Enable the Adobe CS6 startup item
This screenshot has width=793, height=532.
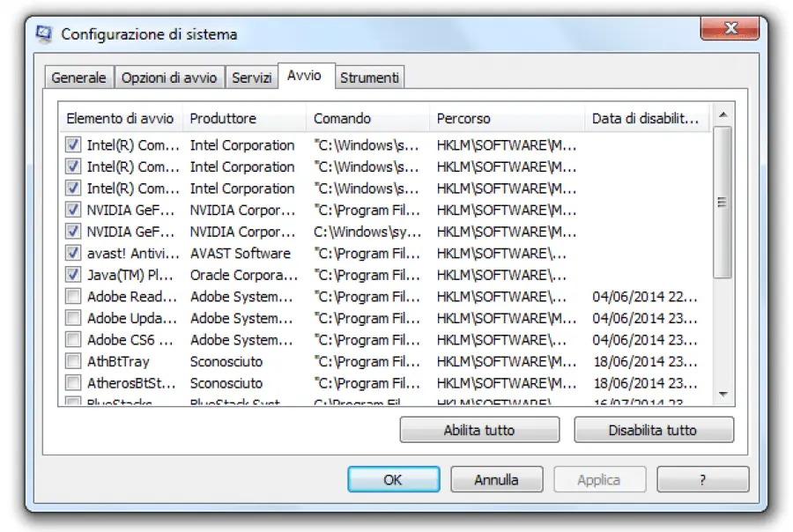[x=74, y=340]
